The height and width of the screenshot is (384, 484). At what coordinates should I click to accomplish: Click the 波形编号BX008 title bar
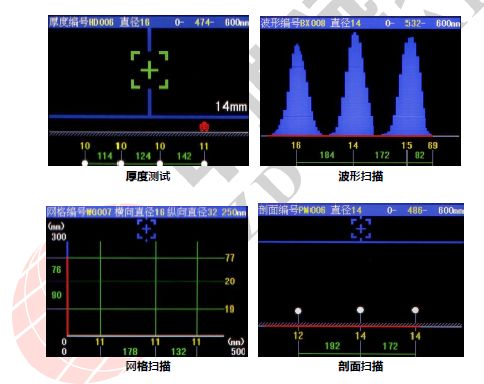click(x=360, y=23)
